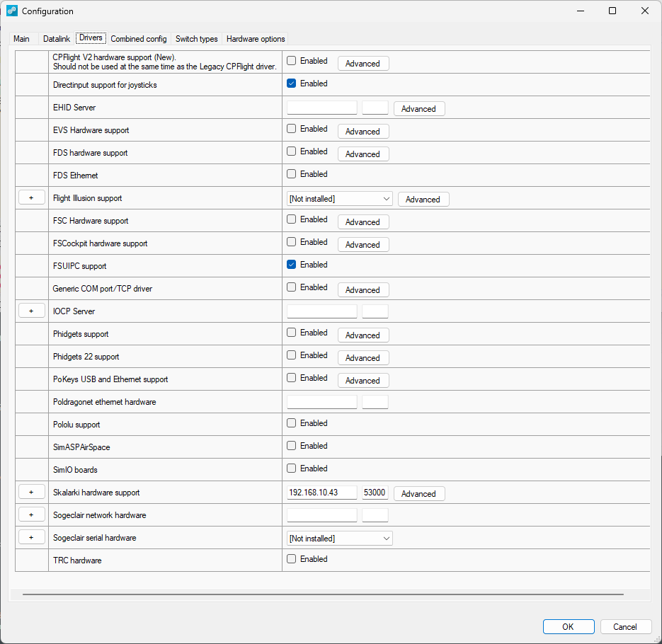
Task: Click window resize grip in corner
Action: point(657,640)
